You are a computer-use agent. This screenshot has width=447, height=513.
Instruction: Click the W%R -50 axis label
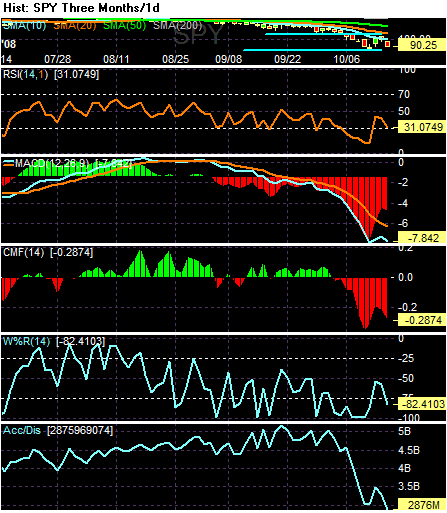(x=406, y=378)
